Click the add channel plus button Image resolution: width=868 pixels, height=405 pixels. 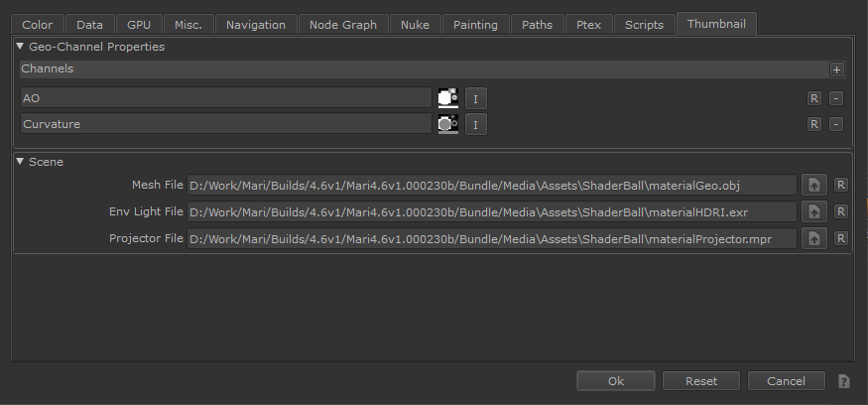(836, 69)
